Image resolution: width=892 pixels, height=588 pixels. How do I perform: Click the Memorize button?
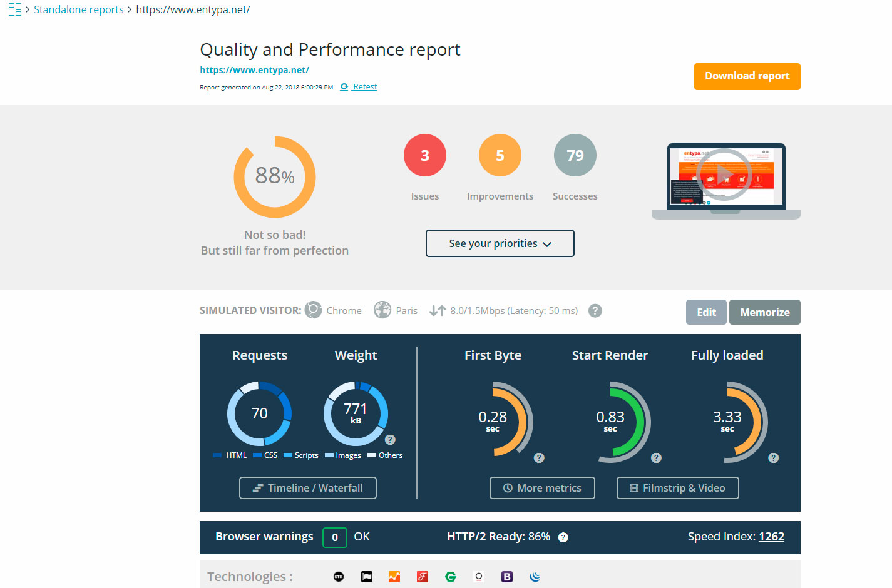click(x=764, y=312)
